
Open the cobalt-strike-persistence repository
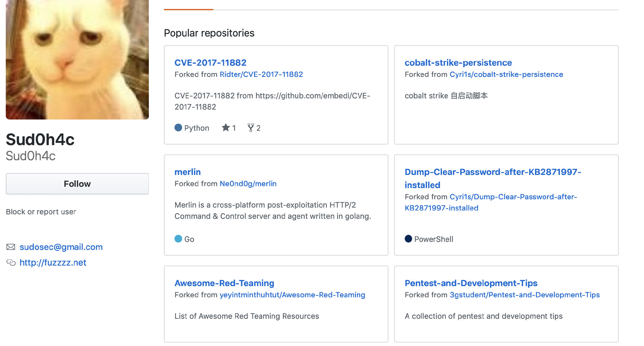(x=458, y=62)
